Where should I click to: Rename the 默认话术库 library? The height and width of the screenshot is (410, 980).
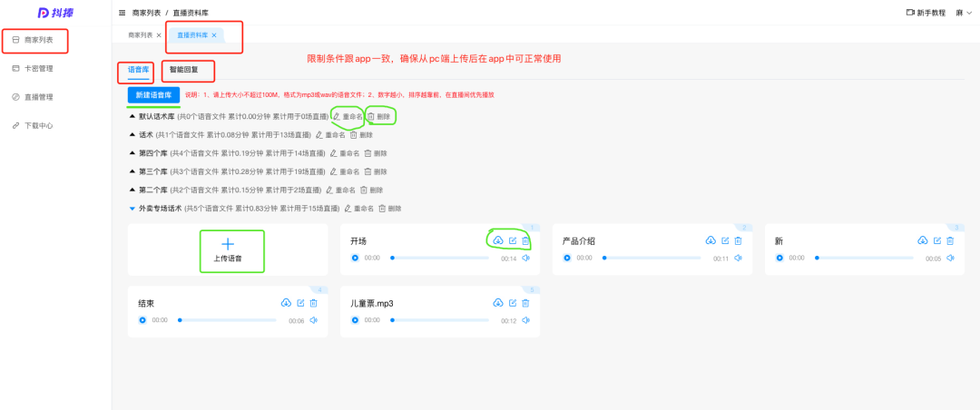348,116
